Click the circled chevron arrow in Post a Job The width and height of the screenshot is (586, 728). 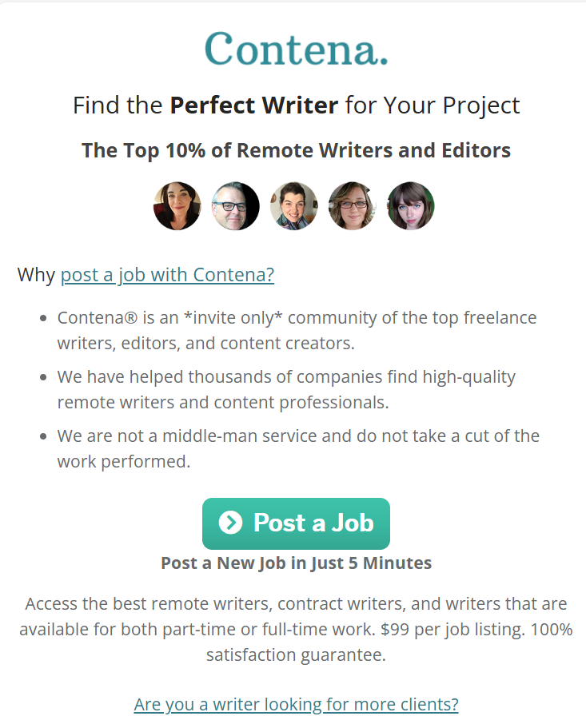point(231,523)
